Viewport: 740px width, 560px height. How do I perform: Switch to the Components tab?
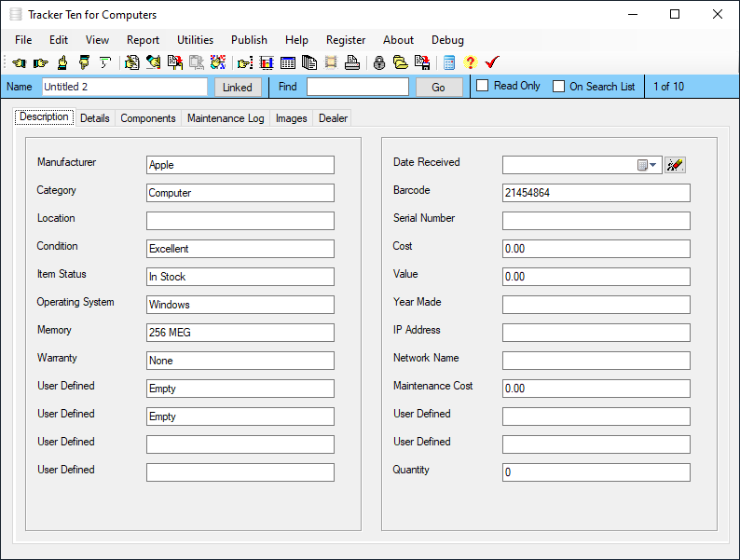148,118
